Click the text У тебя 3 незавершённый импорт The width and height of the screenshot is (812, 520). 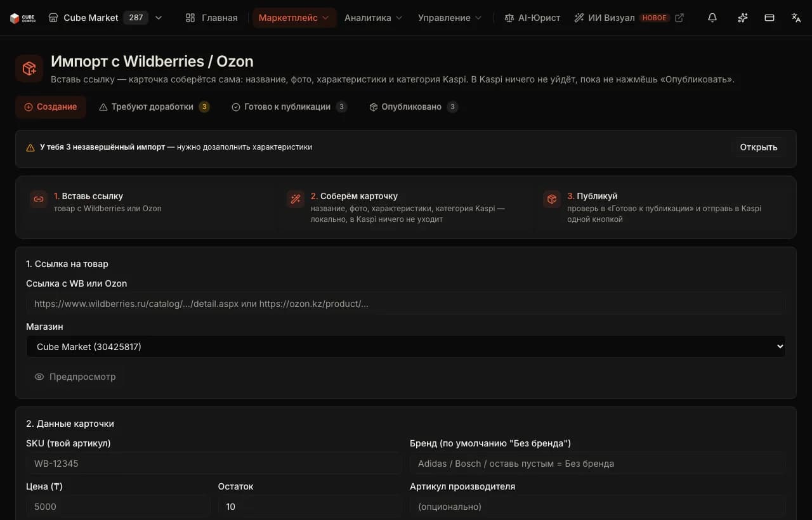point(101,147)
